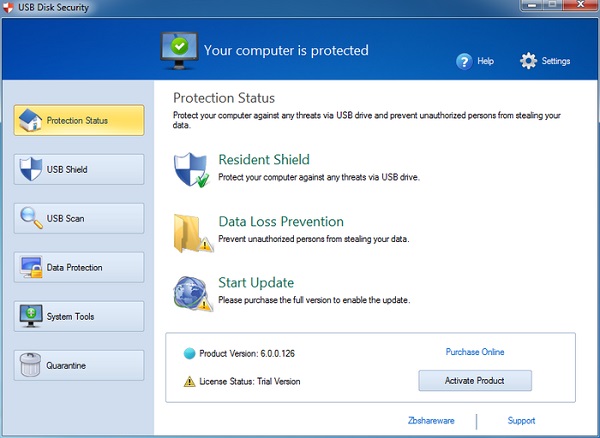Click the Start Update globe icon

click(x=193, y=294)
